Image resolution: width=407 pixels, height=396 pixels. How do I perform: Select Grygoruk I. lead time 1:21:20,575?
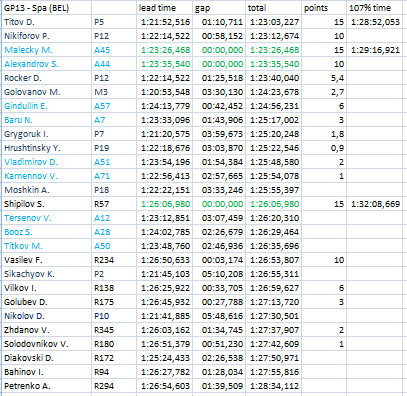164,134
